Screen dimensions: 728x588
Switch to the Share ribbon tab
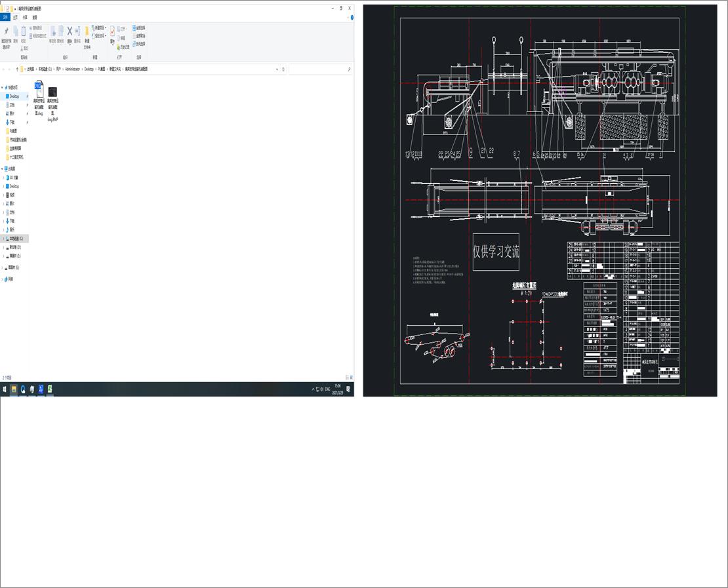click(25, 17)
